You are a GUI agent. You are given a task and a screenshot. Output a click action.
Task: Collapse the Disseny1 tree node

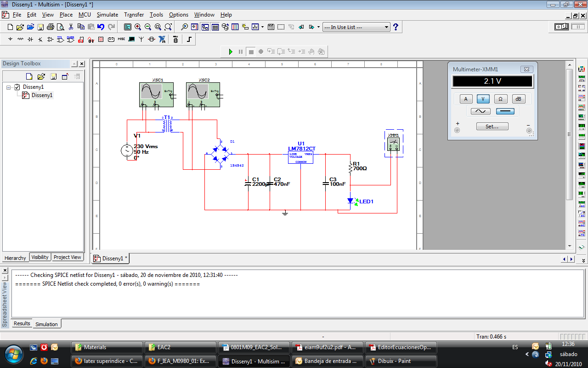pyautogui.click(x=9, y=87)
